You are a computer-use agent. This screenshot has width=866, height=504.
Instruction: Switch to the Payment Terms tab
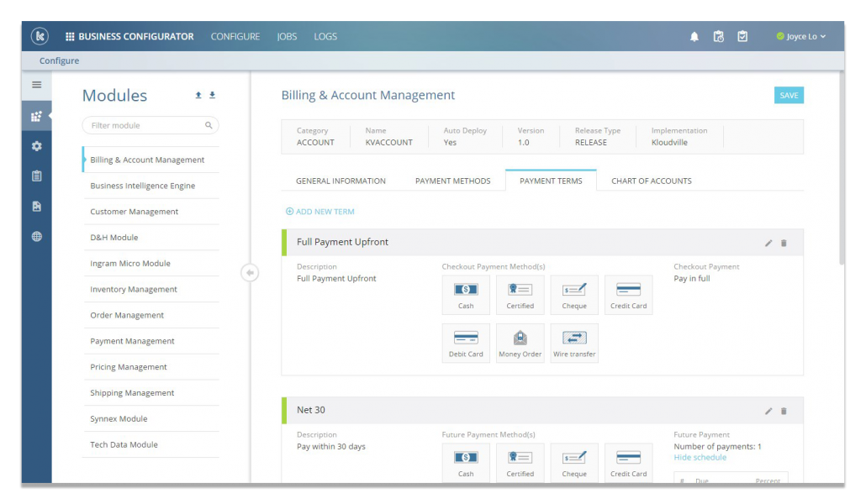point(551,181)
